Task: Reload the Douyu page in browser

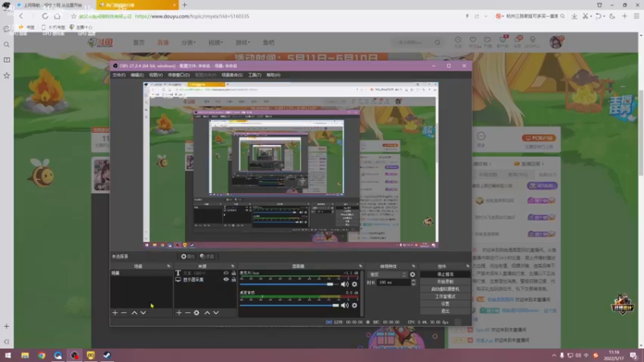Action: click(45, 16)
